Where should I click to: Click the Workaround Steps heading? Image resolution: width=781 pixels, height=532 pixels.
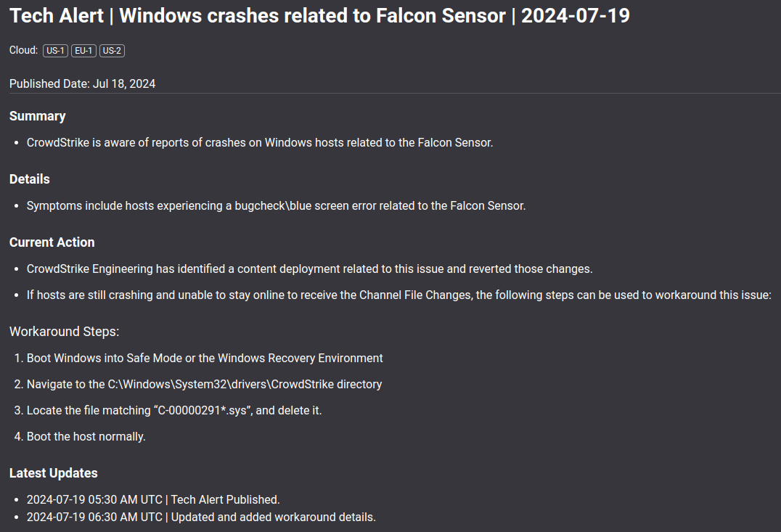[64, 332]
